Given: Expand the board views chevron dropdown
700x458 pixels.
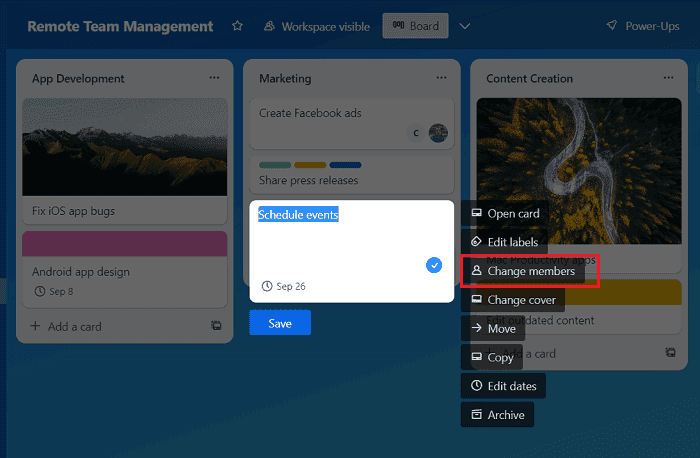Looking at the screenshot, I should pos(465,26).
